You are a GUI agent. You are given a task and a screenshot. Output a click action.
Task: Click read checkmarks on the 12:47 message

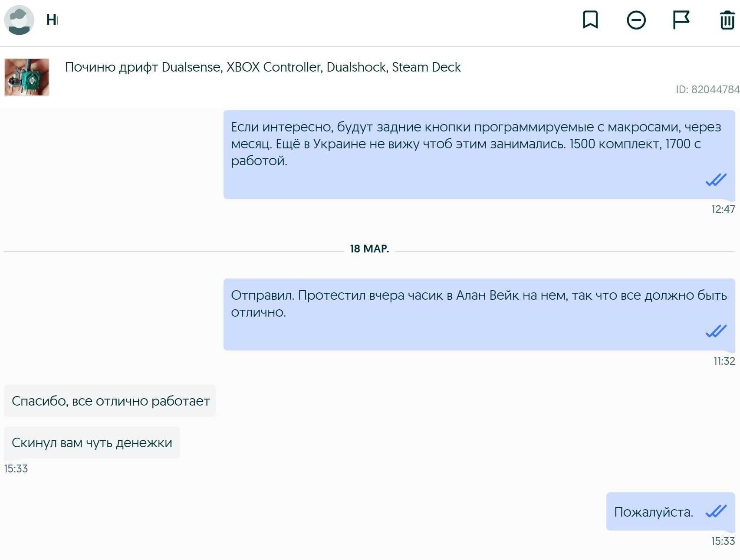coord(716,179)
